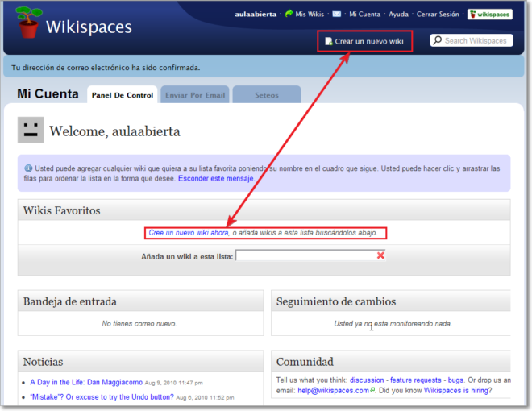Screen dimensions: 532x411
Task: Click Cerrar Sesión to log out
Action: 438,15
